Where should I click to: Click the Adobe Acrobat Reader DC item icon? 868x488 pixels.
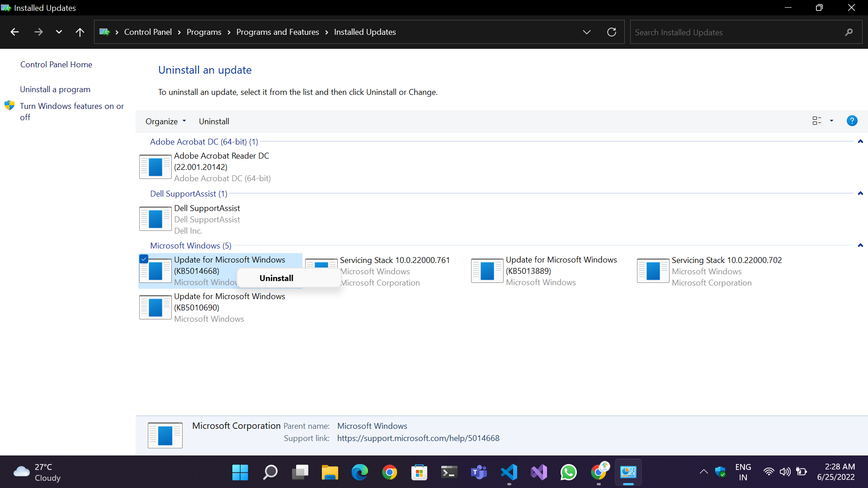click(x=155, y=167)
